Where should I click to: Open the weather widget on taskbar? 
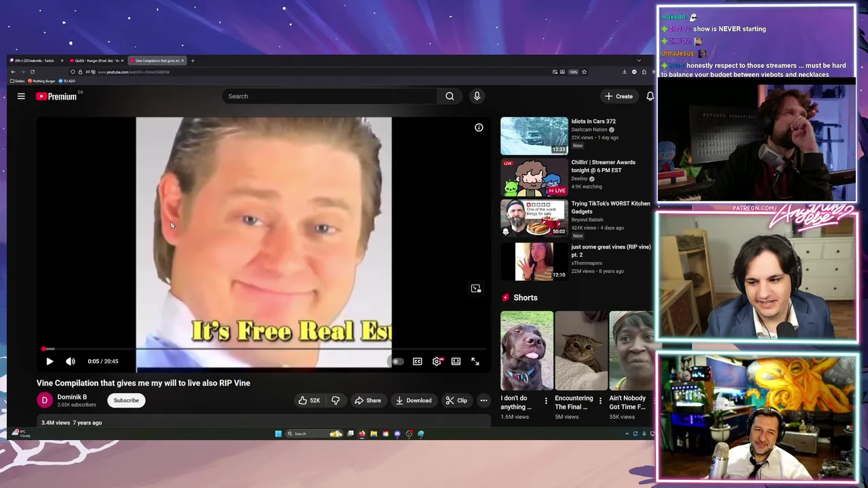[x=20, y=434]
